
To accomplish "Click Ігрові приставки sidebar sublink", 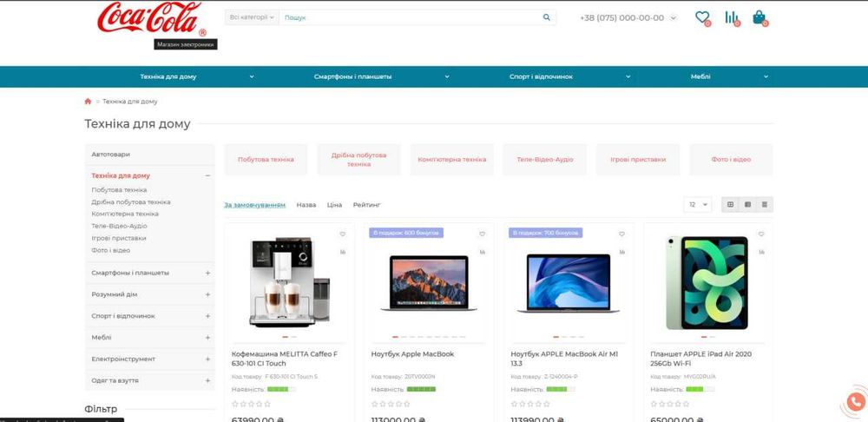I will coord(119,238).
